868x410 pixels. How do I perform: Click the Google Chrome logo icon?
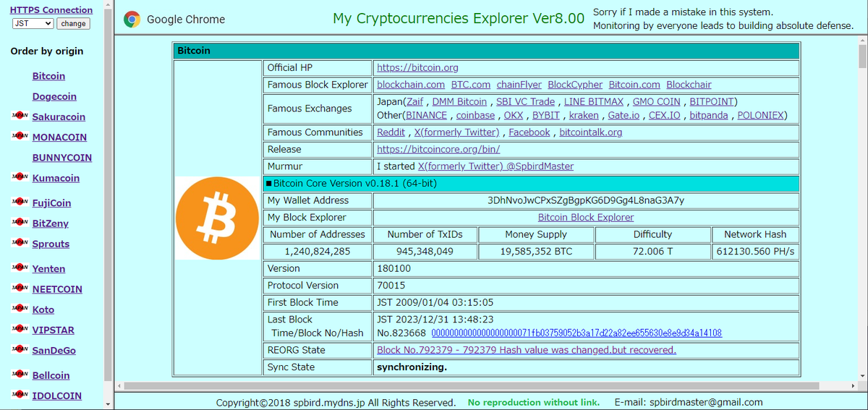(132, 20)
